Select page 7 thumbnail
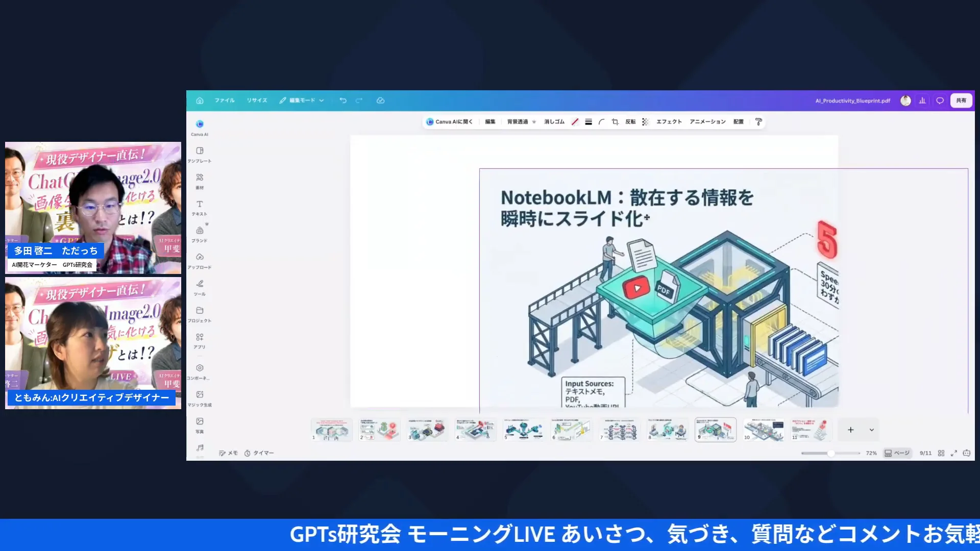 tap(620, 430)
